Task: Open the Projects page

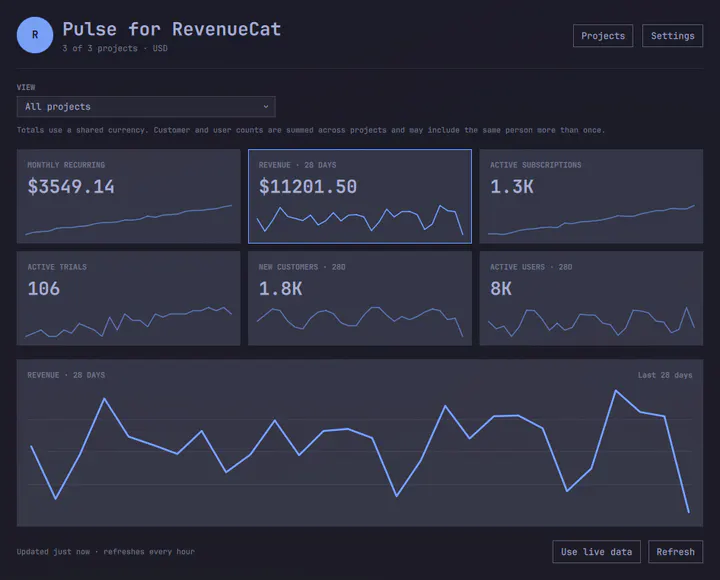Action: pos(603,36)
